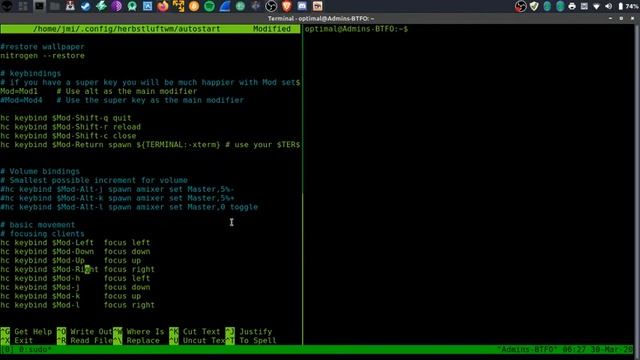Launch OBS Studio from the panel

click(x=271, y=6)
